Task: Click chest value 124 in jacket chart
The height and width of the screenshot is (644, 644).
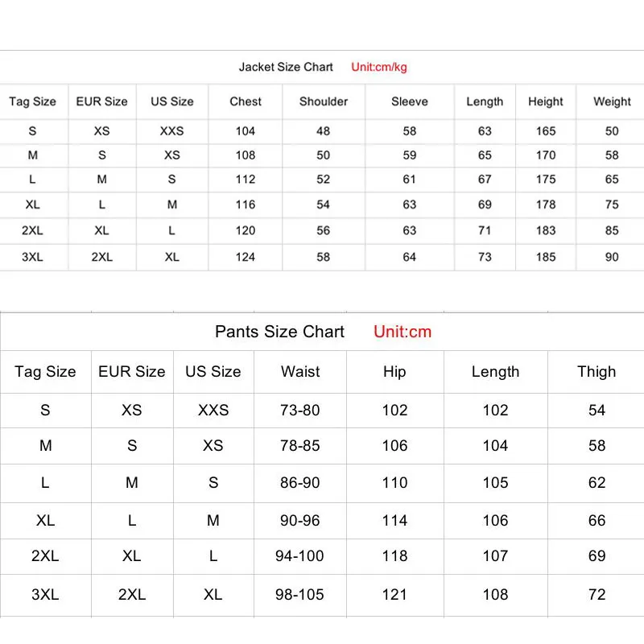Action: pos(246,257)
